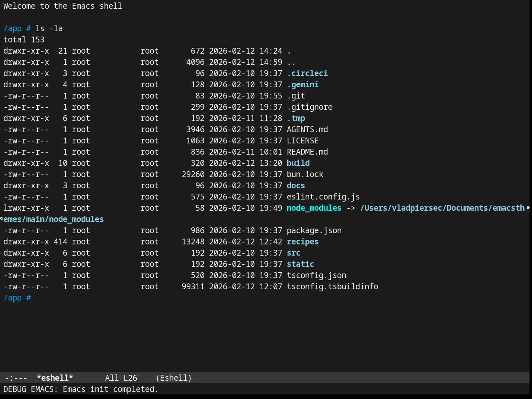Click the eslint.config.js file name
532x399 pixels.
[x=323, y=197]
